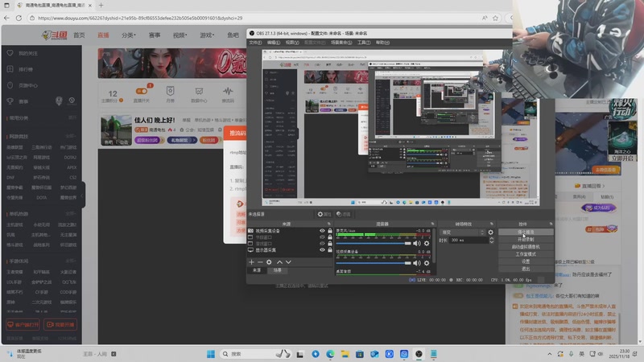Open OBS 文件(F) menu

click(255, 43)
